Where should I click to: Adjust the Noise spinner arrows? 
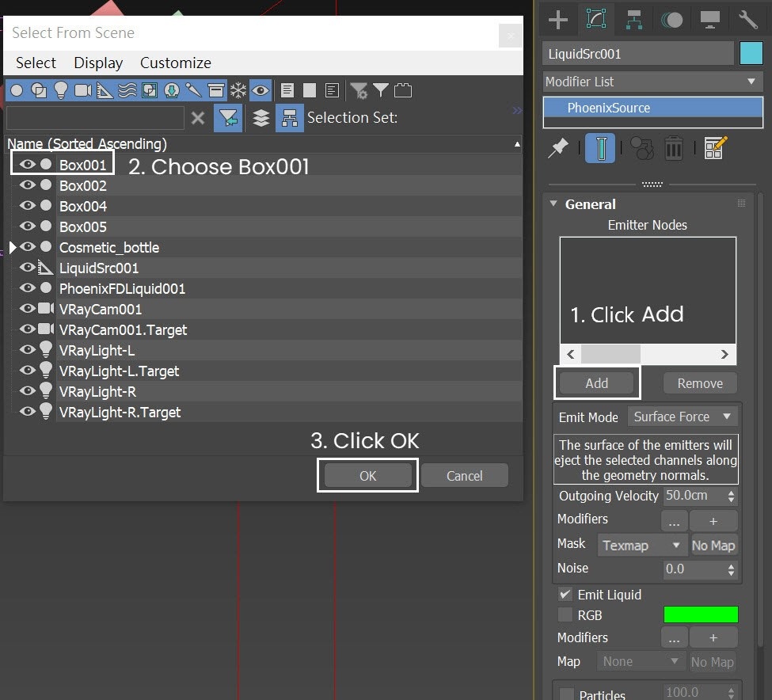[731, 569]
